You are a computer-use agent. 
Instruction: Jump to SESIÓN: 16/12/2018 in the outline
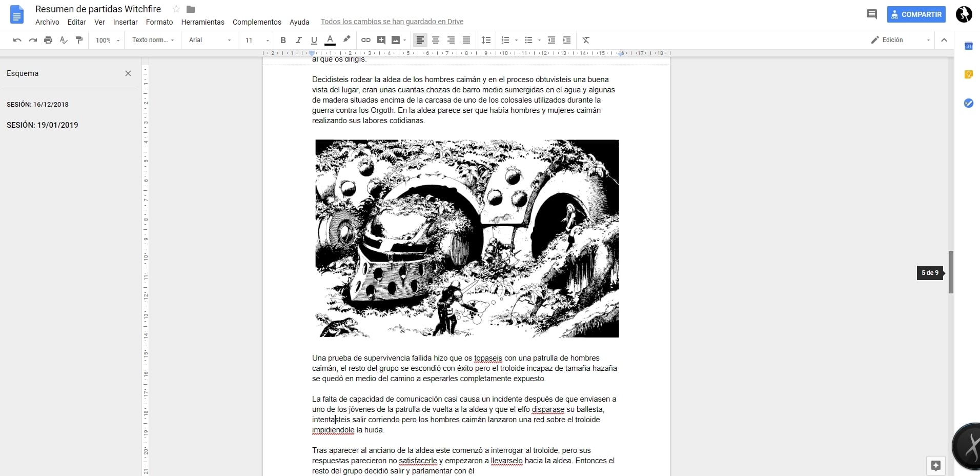pyautogui.click(x=37, y=104)
